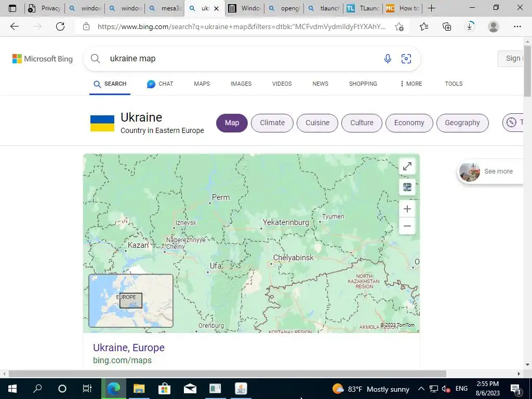Open the Favorites list icon

click(424, 26)
